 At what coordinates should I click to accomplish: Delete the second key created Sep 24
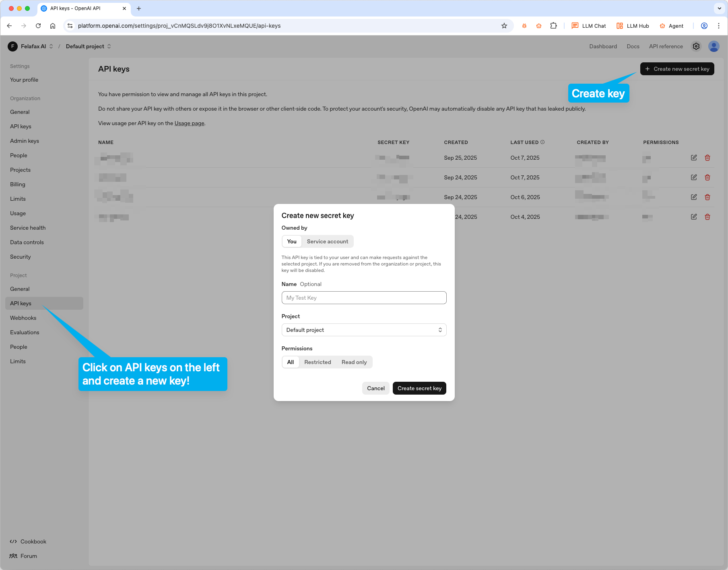(707, 197)
